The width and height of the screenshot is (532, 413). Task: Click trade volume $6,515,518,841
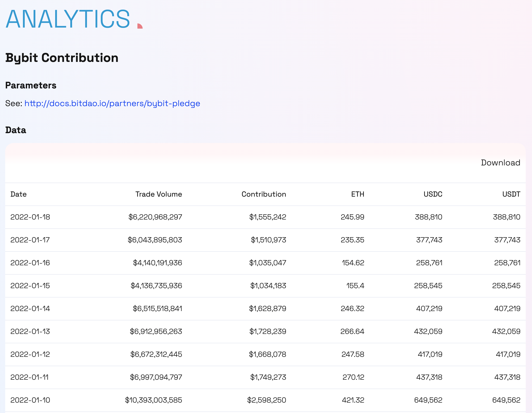pos(157,309)
